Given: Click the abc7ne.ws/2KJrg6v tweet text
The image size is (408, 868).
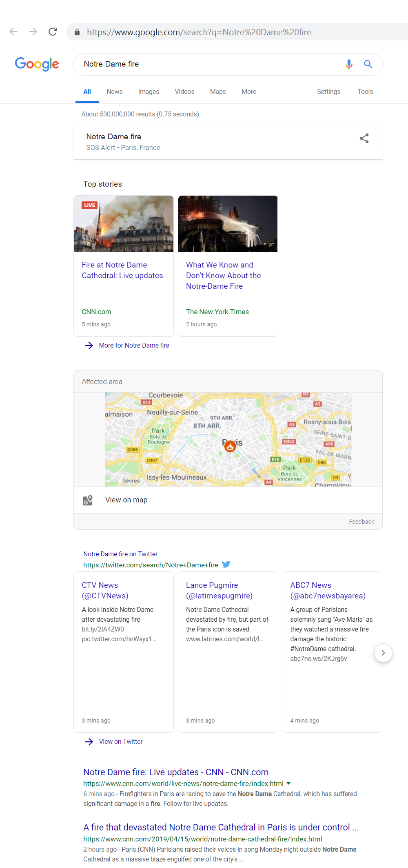Looking at the screenshot, I should pyautogui.click(x=319, y=659).
